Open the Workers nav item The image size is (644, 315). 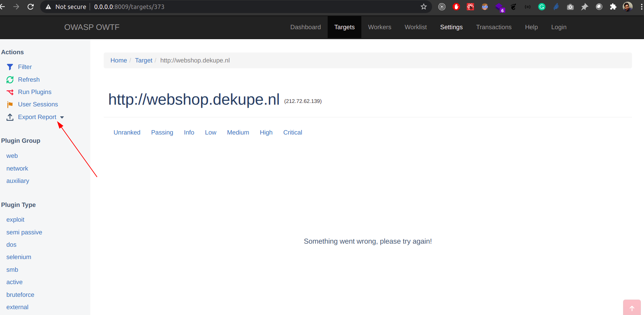click(380, 27)
